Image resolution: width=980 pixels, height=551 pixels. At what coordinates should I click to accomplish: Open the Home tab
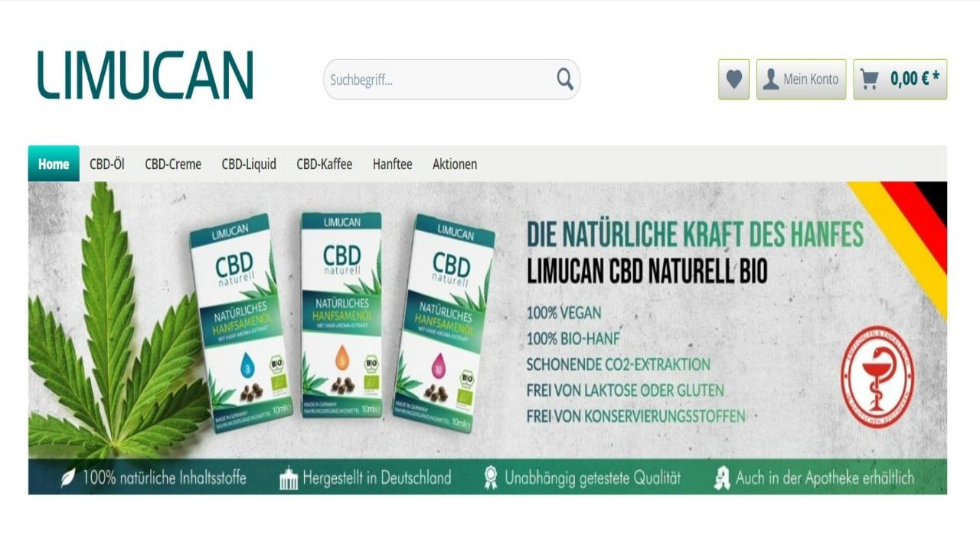pos(54,164)
